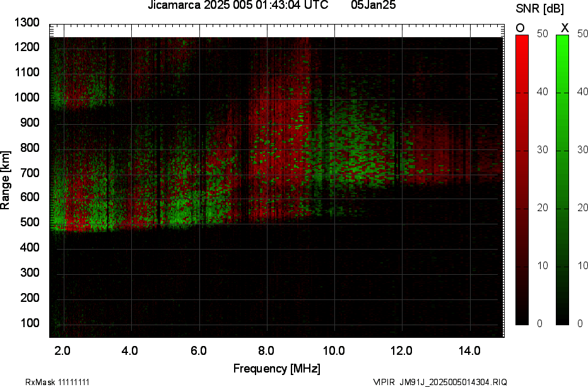Click the green X-mode SNR colorbar
Screen dimensions: 588x387
[563, 180]
